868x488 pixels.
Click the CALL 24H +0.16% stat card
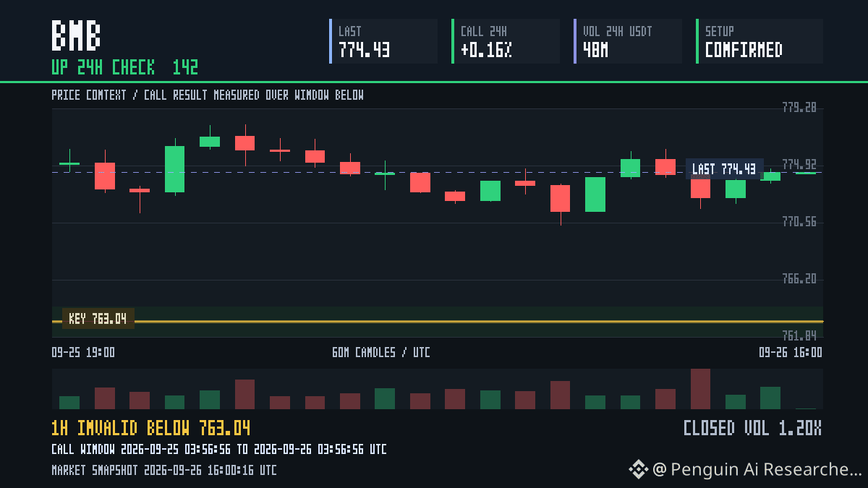tap(506, 41)
